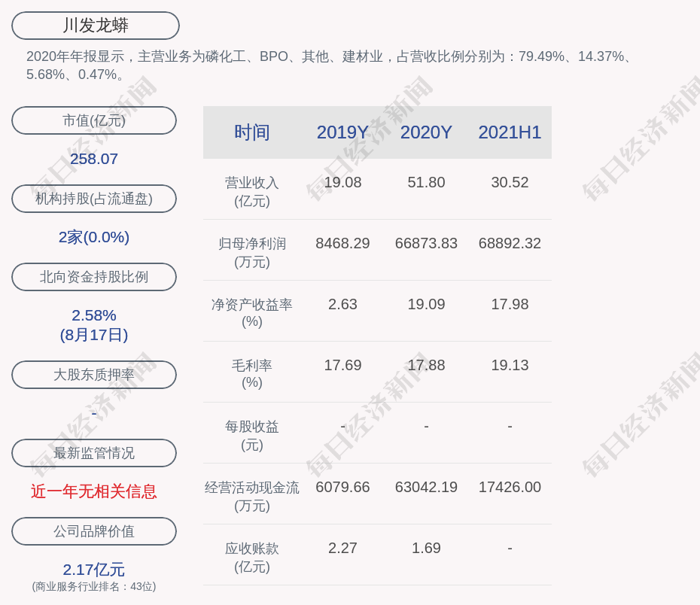Click the ranking note 商业服务行业排名:43位

coord(94,587)
